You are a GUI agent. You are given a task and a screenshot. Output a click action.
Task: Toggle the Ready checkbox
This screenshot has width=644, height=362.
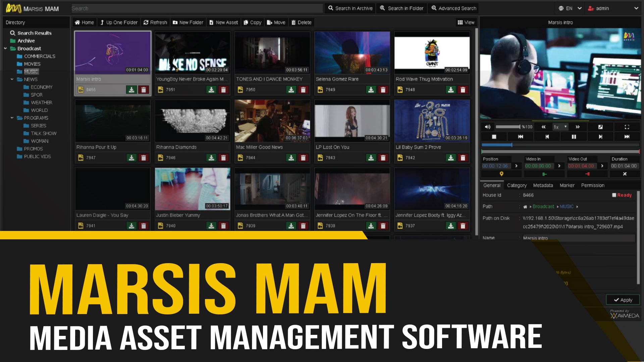click(x=614, y=195)
